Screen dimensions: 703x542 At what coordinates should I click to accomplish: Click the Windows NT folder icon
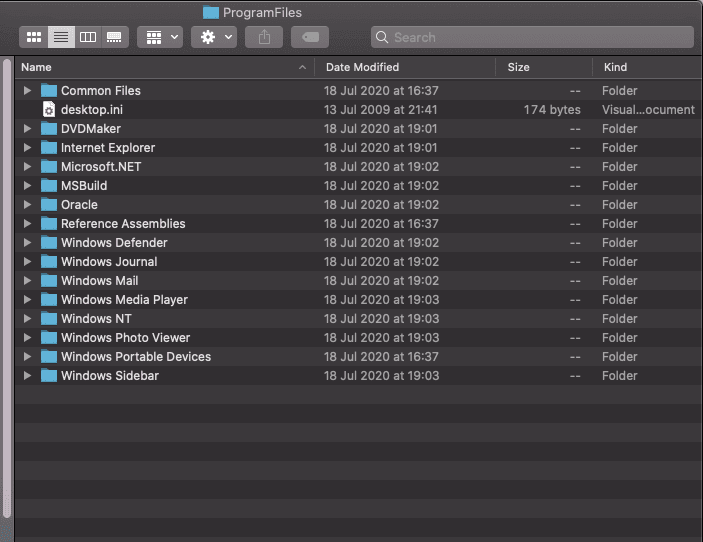click(49, 318)
